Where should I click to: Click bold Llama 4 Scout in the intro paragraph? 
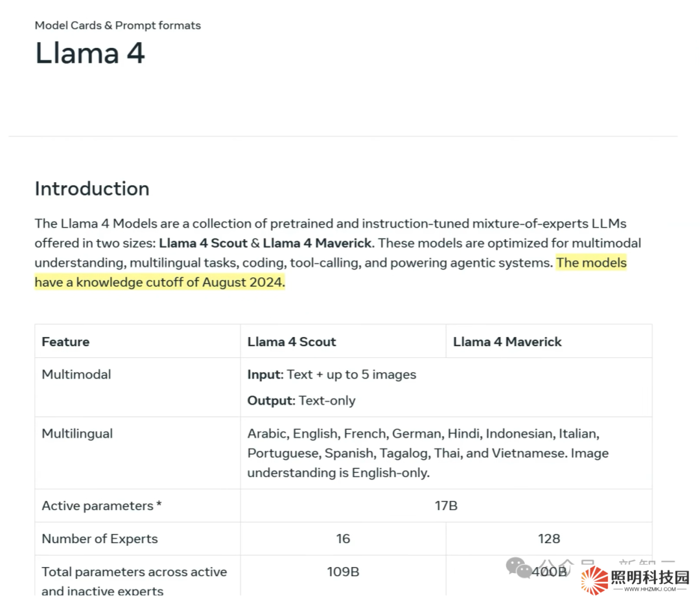pos(203,243)
